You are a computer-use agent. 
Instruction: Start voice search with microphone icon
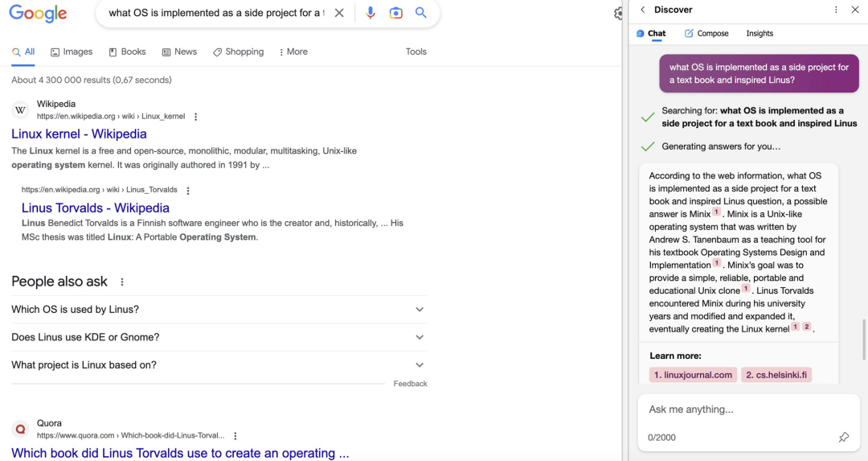pos(371,13)
